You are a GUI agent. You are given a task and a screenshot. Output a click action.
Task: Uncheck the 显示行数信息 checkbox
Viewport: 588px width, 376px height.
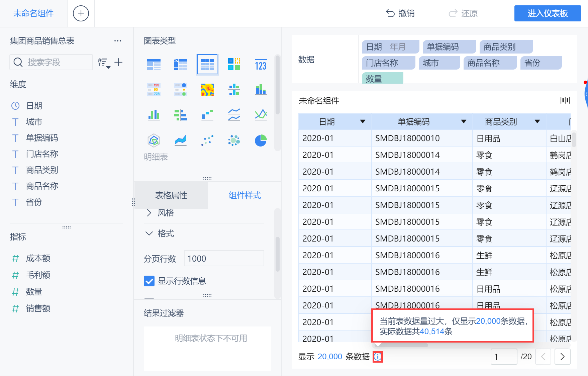tap(149, 281)
